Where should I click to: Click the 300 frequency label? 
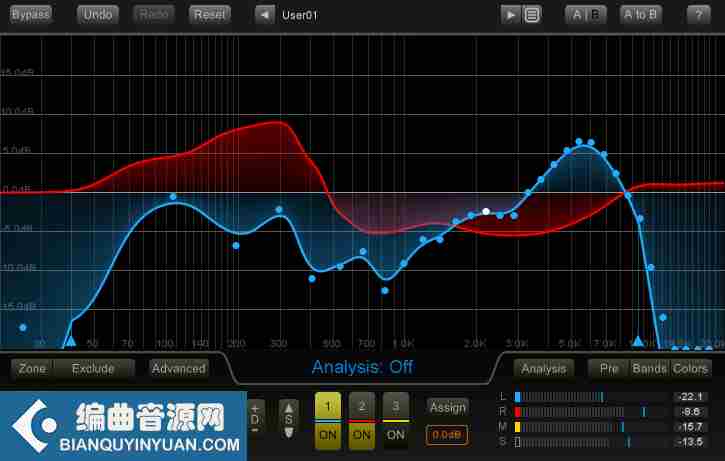pyautogui.click(x=278, y=344)
